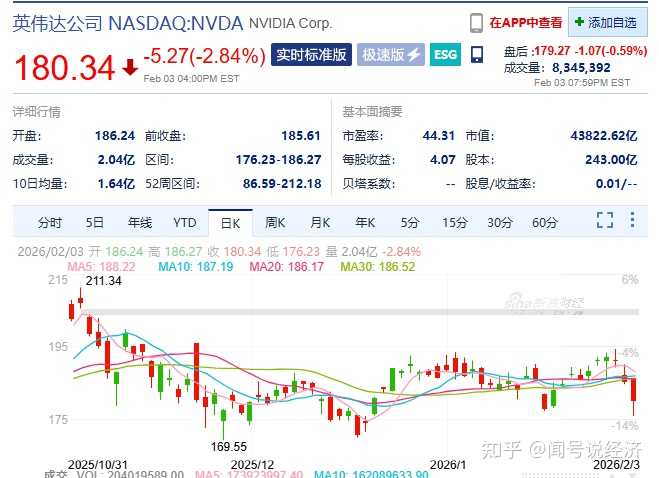Screen dimensions: 659x478
Task: Open the ESG badge
Action: [445, 55]
